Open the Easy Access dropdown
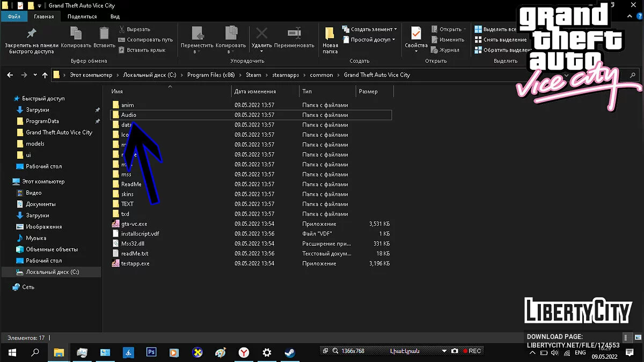Image resolution: width=644 pixels, height=362 pixels. point(372,40)
